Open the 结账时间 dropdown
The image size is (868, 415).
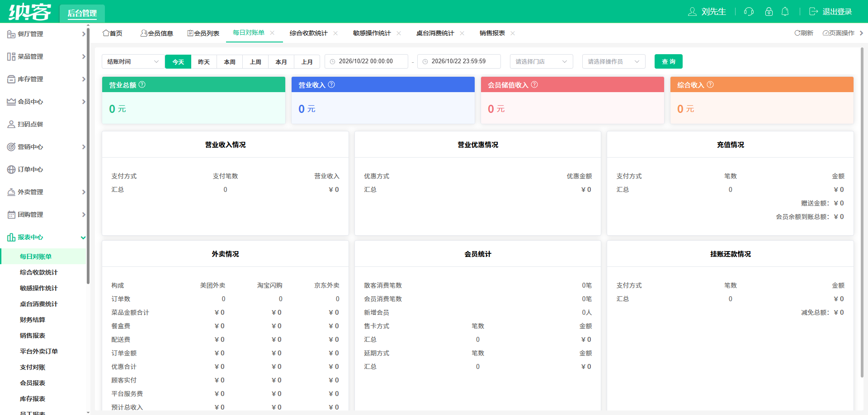(x=133, y=61)
